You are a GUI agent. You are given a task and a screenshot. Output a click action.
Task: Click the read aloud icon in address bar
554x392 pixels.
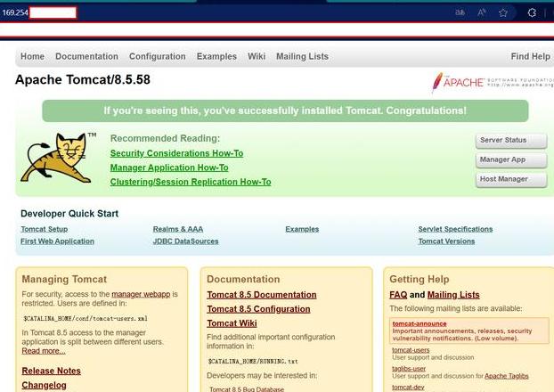(481, 12)
